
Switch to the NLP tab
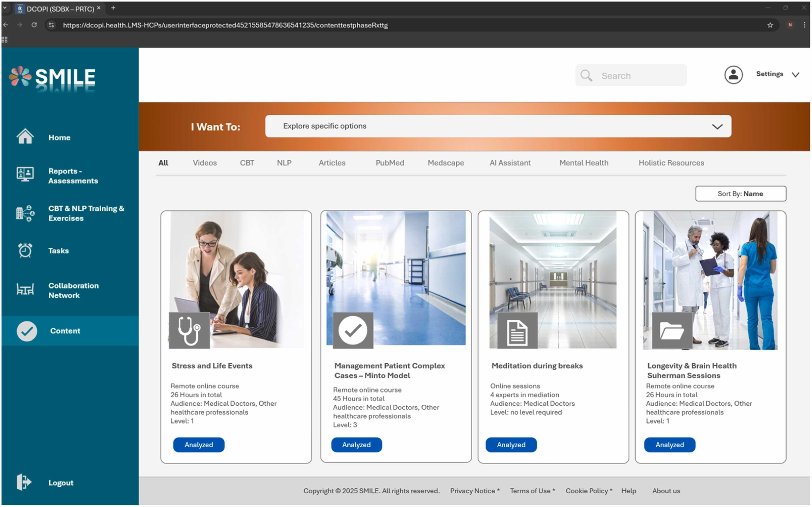(x=284, y=163)
